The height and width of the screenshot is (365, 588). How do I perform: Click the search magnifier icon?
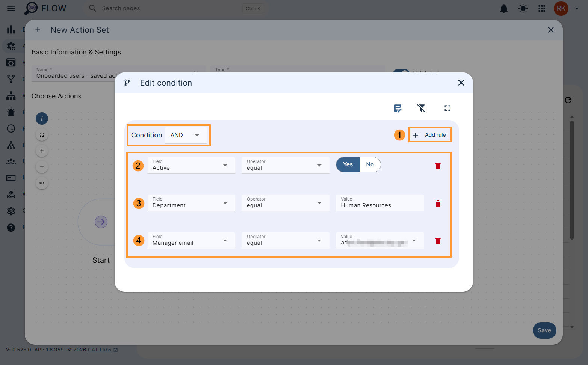[x=92, y=8]
